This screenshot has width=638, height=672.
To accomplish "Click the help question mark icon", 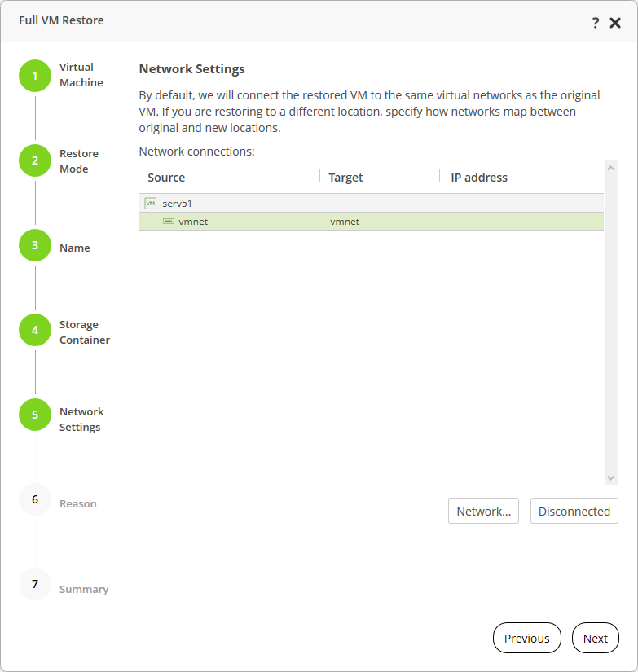I will (596, 22).
